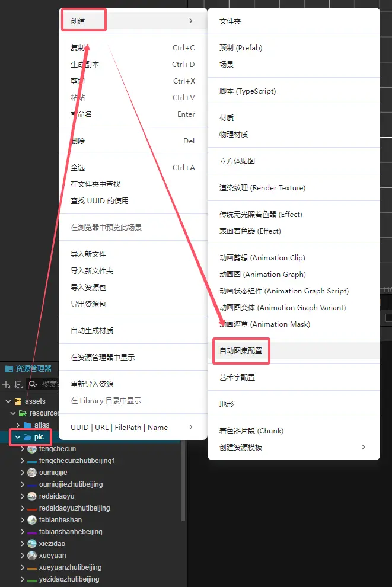
Task: Click the search magnifier icon in asset panel
Action: (33, 384)
